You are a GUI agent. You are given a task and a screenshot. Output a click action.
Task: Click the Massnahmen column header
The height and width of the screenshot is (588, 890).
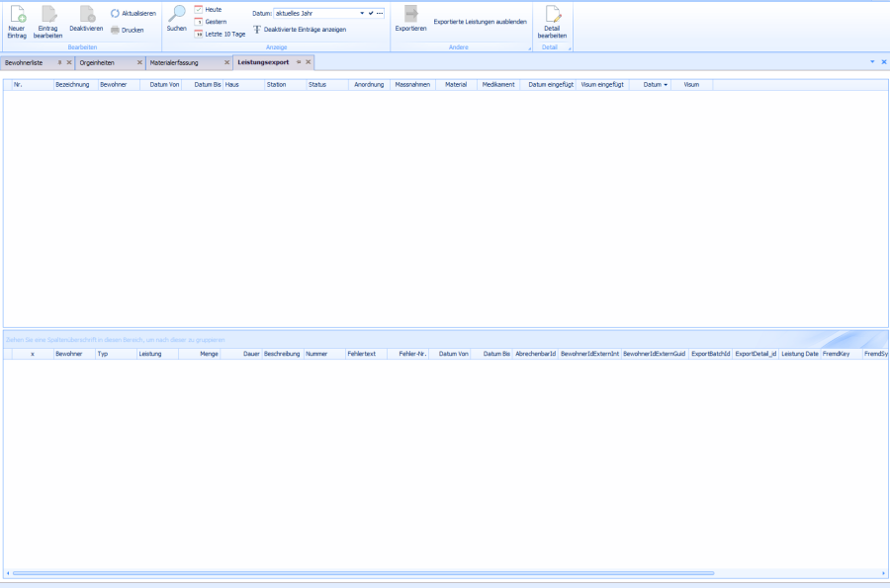click(x=412, y=84)
